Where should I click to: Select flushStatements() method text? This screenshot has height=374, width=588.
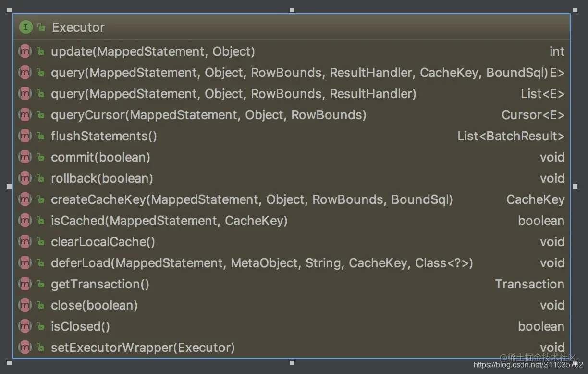tap(104, 136)
